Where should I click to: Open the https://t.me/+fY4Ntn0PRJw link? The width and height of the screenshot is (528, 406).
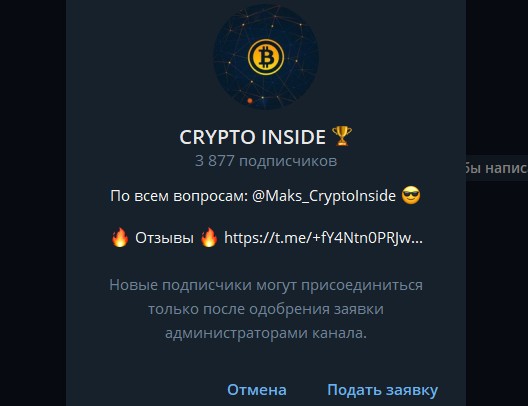[323, 238]
